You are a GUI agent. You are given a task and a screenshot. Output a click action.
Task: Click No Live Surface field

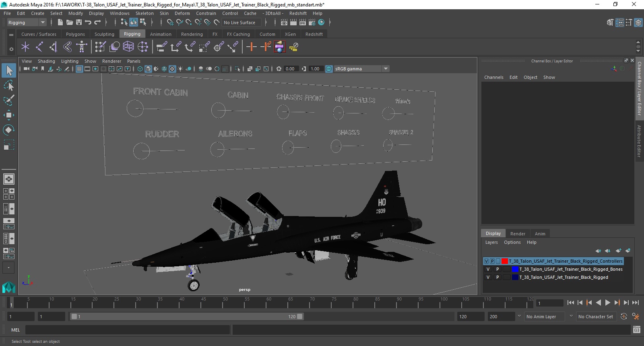tap(242, 23)
